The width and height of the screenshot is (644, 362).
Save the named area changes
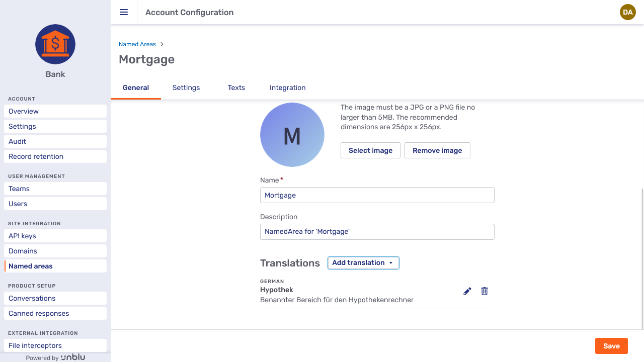point(611,346)
